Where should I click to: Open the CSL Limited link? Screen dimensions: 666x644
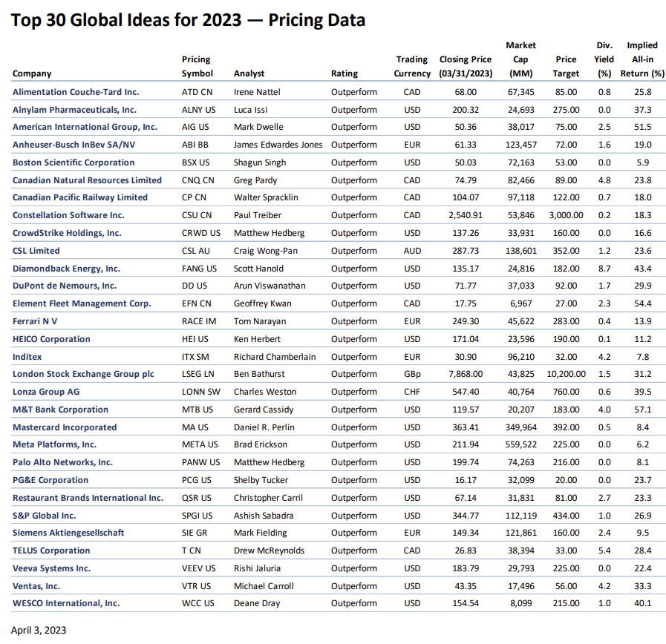pos(36,251)
